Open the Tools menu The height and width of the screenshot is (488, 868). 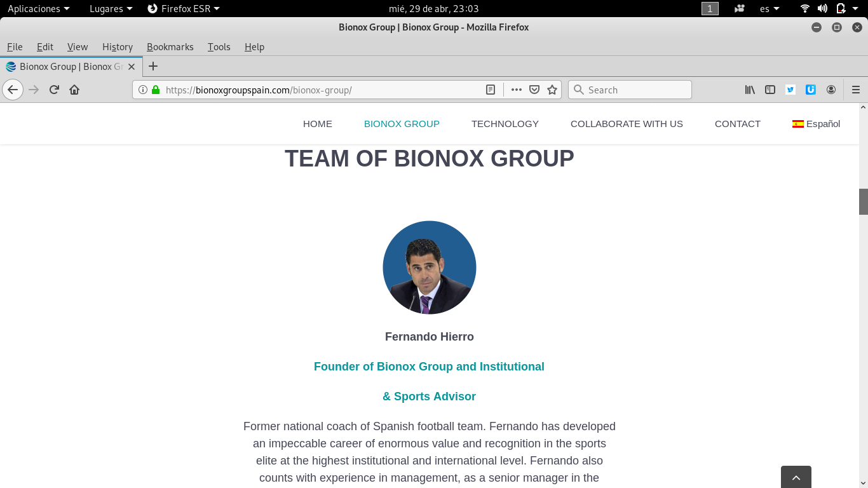click(219, 46)
